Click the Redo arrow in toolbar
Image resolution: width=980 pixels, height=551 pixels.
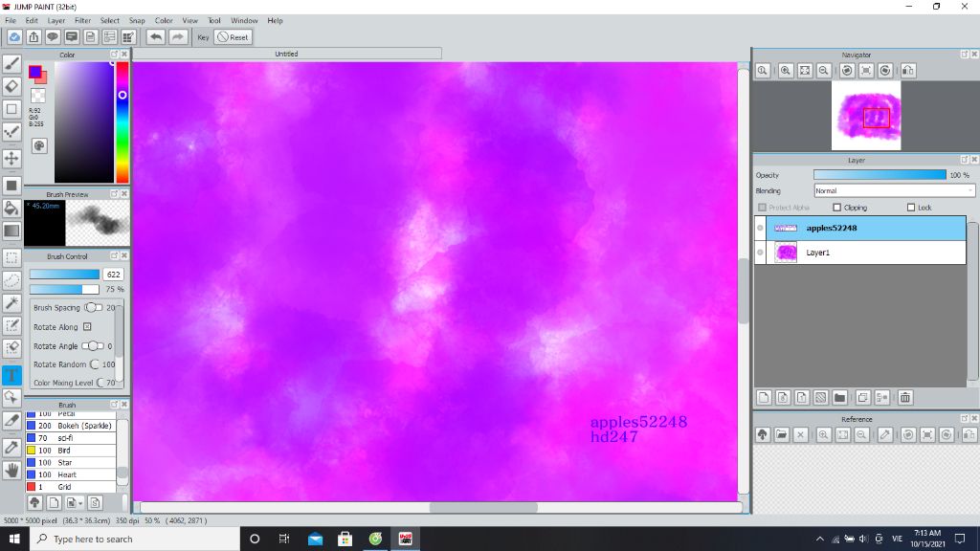178,37
